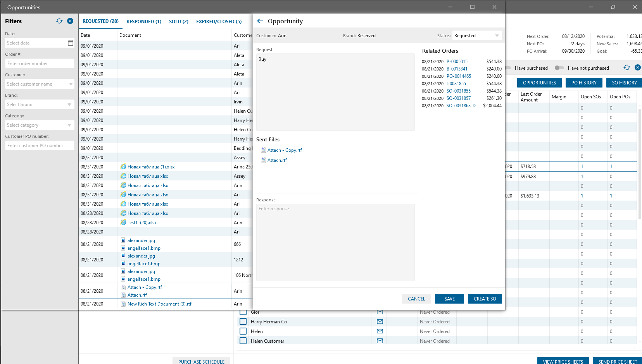This screenshot has width=642, height=364.
Task: Open the Select customer name dropdown
Action: 71,84
